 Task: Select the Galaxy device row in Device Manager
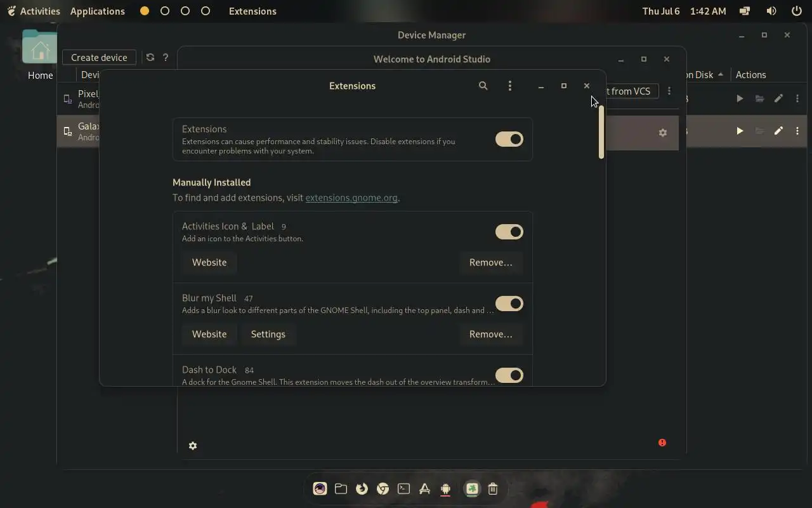point(79,131)
